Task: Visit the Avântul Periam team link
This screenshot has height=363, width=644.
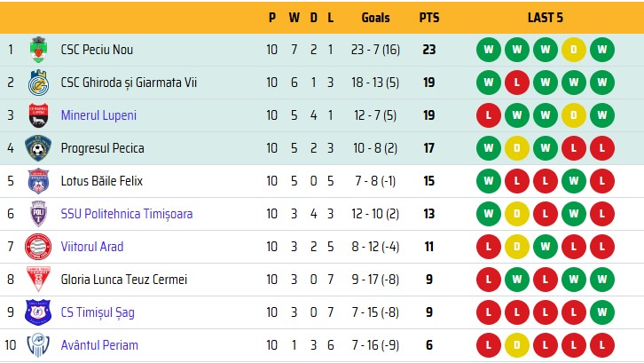Action: [x=99, y=345]
